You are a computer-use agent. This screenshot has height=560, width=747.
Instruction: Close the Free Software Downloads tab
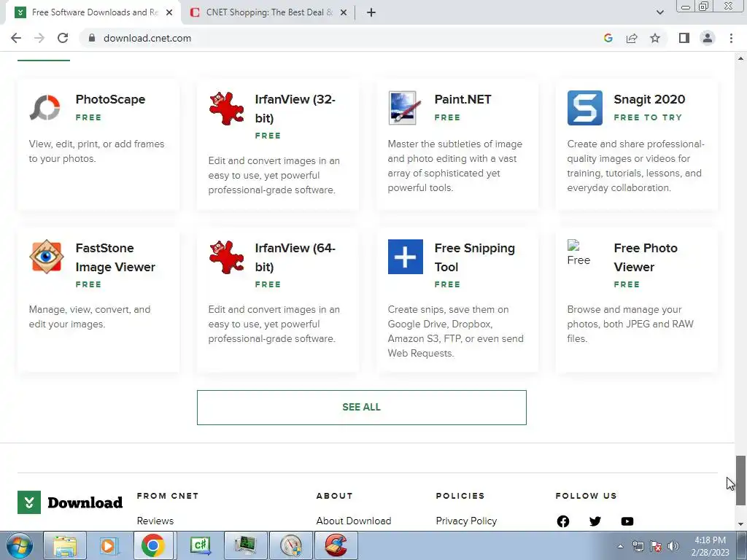tap(169, 12)
